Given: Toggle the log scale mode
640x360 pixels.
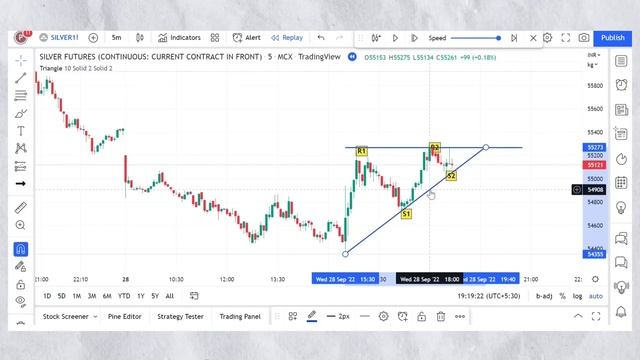Looking at the screenshot, I should pyautogui.click(x=577, y=296).
